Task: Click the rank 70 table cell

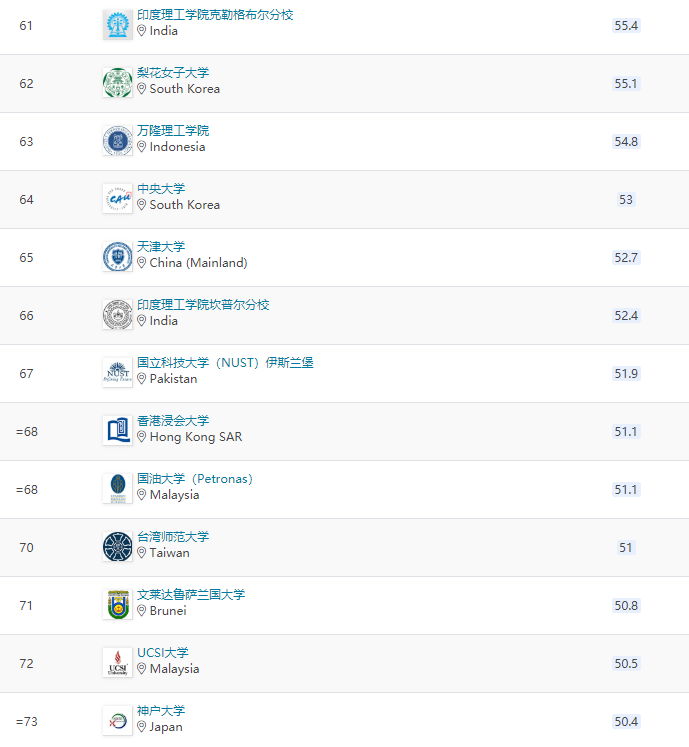Action: (26, 547)
